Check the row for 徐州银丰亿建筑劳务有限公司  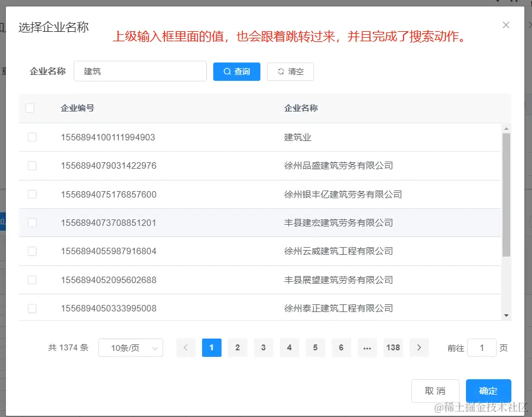pyautogui.click(x=32, y=194)
